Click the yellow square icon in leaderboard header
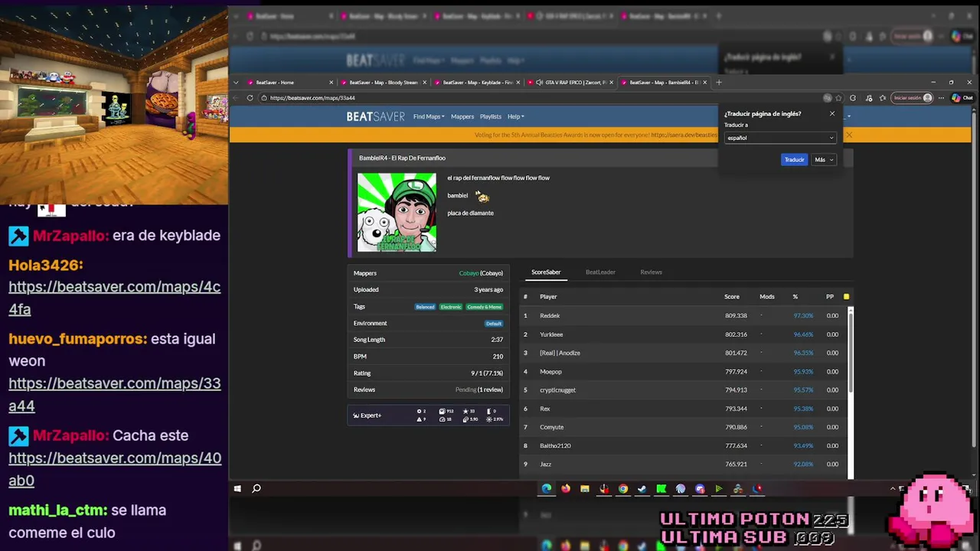 [x=846, y=296]
